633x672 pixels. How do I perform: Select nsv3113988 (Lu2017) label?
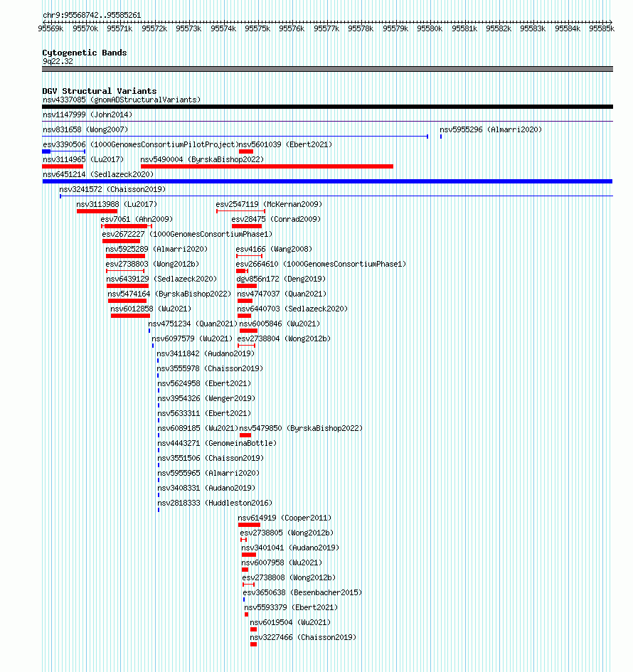tap(117, 204)
